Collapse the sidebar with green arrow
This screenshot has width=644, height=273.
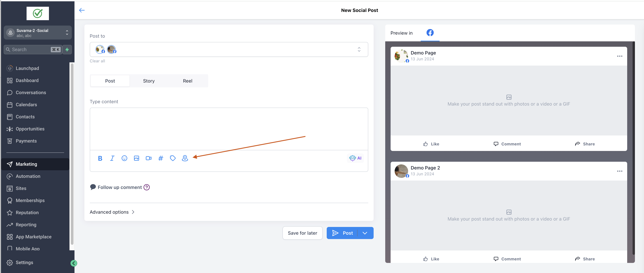click(74, 263)
